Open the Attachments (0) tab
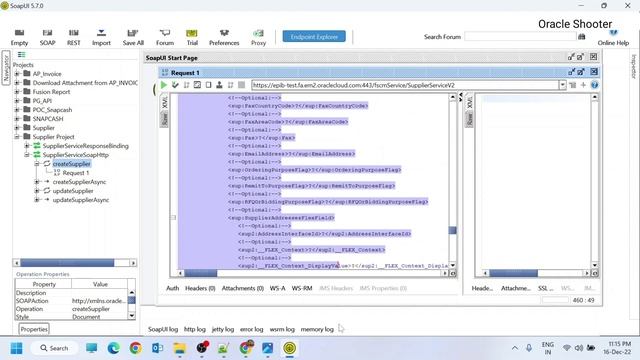Viewport: 640px width, 360px height. [243, 288]
